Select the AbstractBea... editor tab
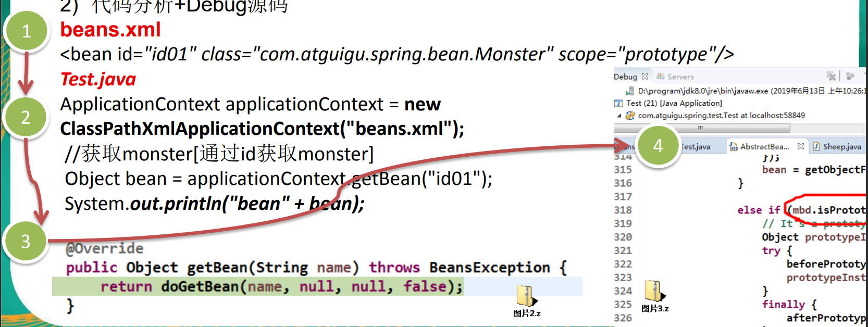Image resolution: width=868 pixels, height=327 pixels. click(x=764, y=147)
